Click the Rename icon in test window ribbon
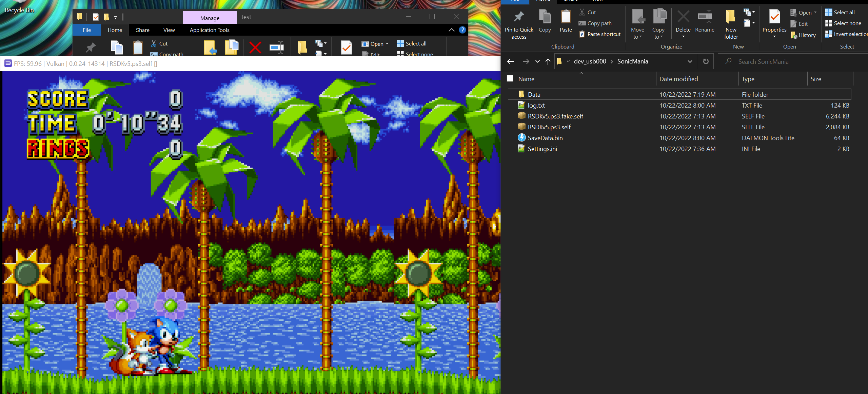This screenshot has width=868, height=394. (x=277, y=47)
